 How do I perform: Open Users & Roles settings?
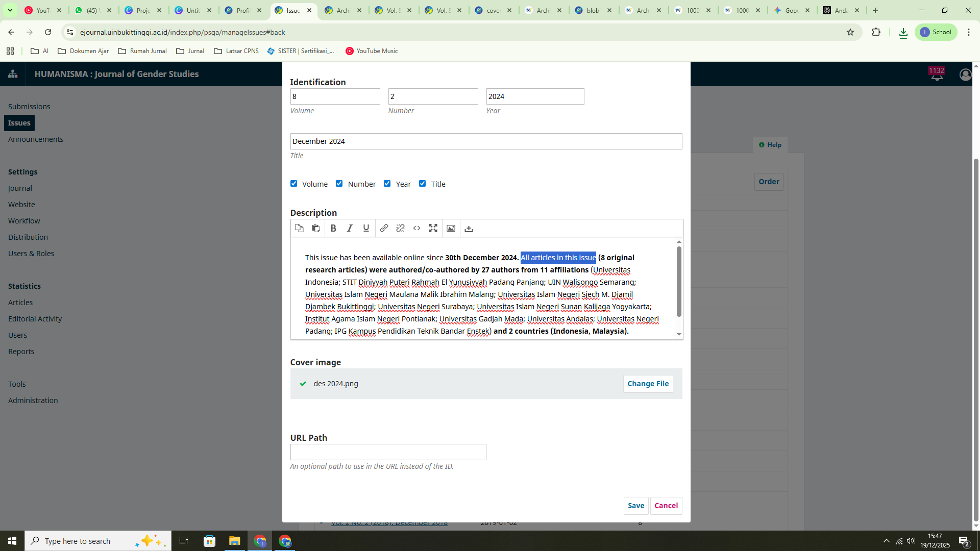(x=31, y=254)
